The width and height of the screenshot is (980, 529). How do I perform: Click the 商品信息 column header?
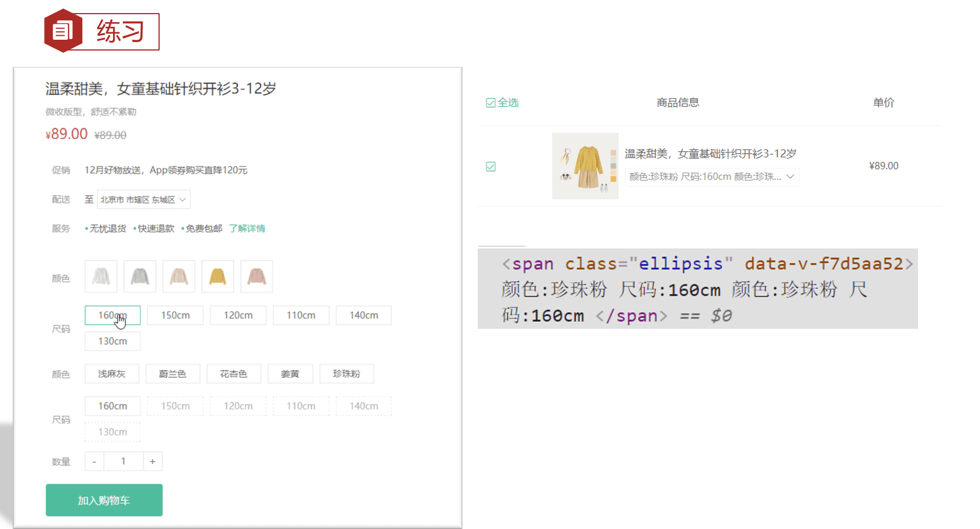click(x=678, y=102)
